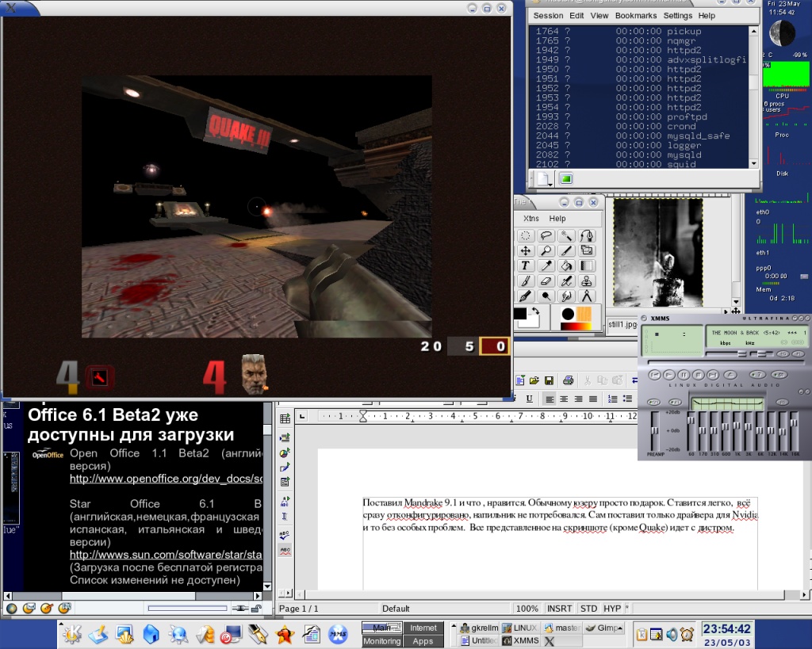812x649 pixels.
Task: Switch to the Internet virtual desktop
Action: tap(423, 628)
